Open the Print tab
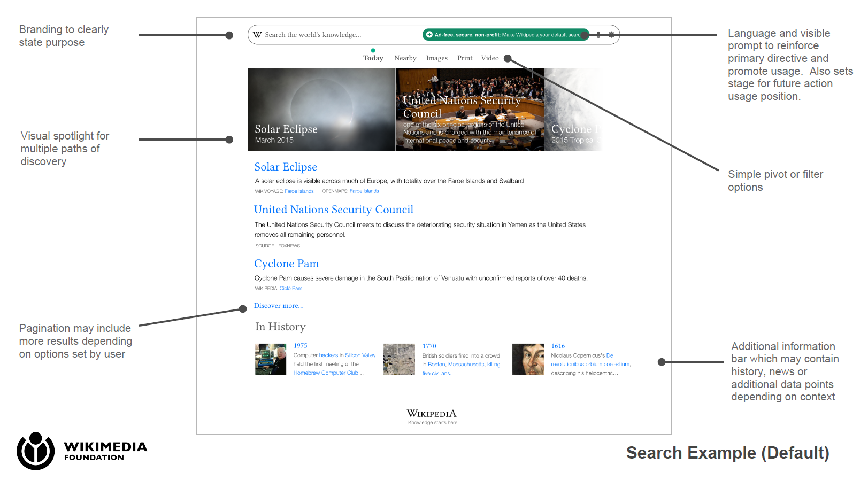This screenshot has height=488, width=868. pyautogui.click(x=465, y=58)
